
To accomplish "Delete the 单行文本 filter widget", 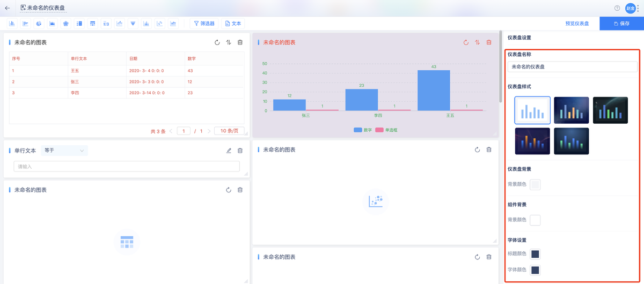I will coord(240,151).
